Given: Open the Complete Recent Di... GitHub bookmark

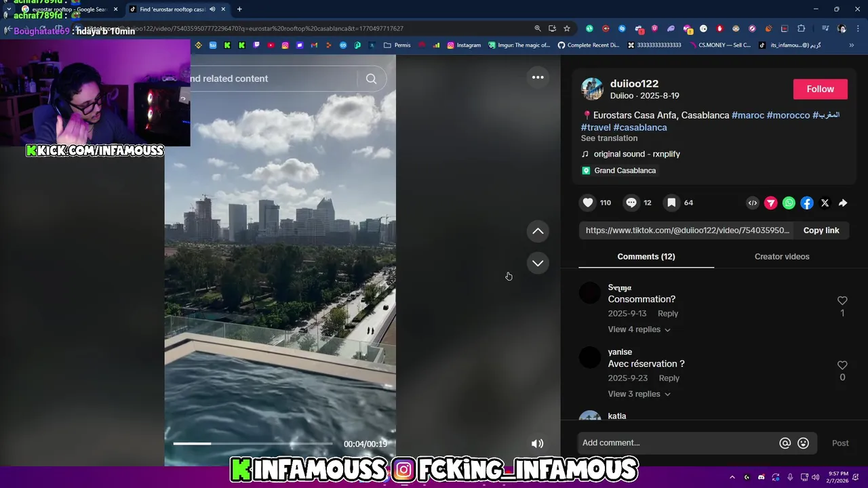Looking at the screenshot, I should click(589, 45).
